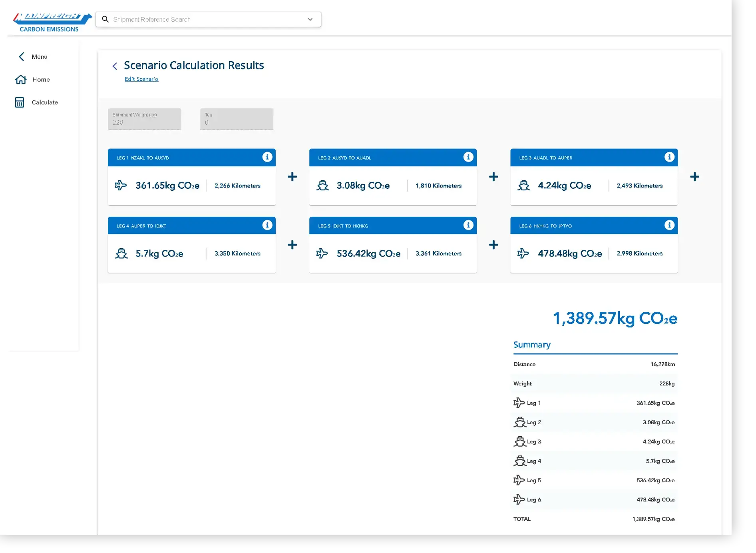Click the 1,810 Kilometers text
Screen dimensions: 756x553
[438, 186]
